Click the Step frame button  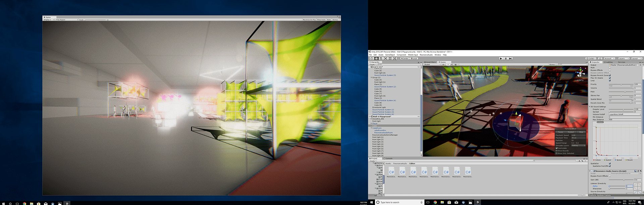tap(510, 58)
